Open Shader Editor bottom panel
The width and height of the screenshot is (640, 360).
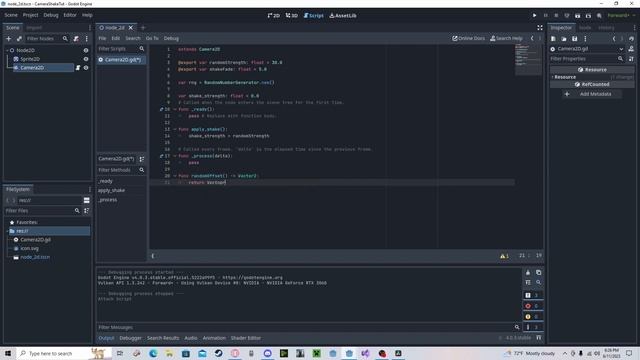tap(246, 338)
